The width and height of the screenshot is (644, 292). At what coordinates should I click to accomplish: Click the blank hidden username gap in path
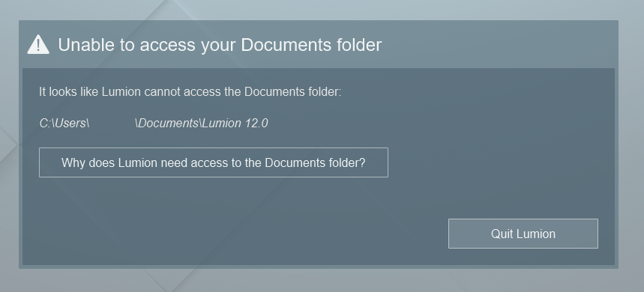click(112, 123)
